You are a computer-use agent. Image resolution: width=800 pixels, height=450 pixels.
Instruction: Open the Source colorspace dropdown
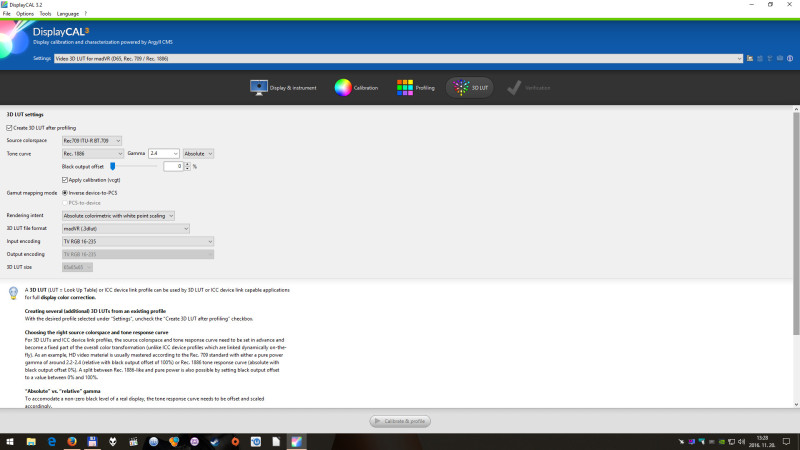tap(92, 141)
